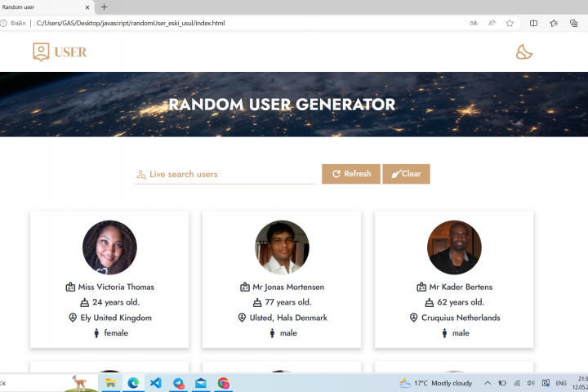588x392 pixels.
Task: Click Victoria Thomas's profile photo
Action: tap(109, 247)
